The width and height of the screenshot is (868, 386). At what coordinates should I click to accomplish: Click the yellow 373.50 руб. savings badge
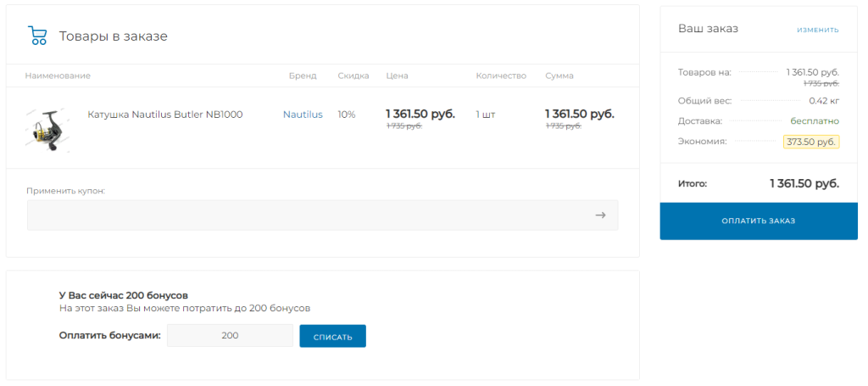pos(810,142)
